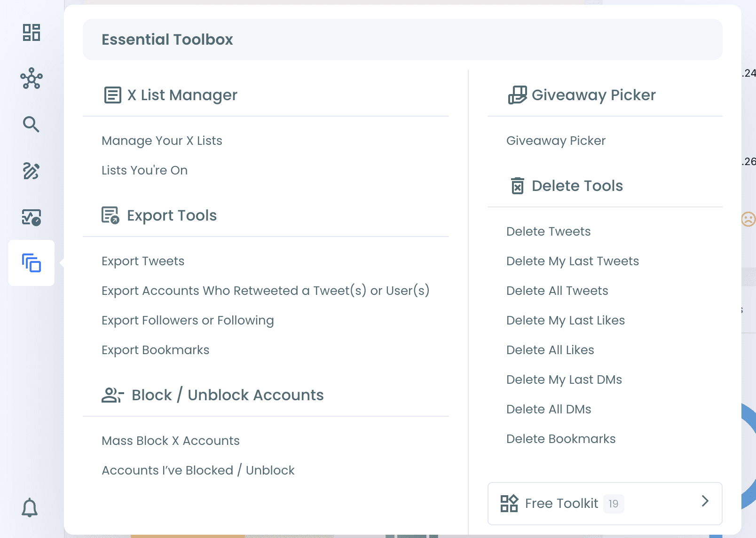Open Export Followers or Following
The width and height of the screenshot is (756, 538).
point(188,320)
